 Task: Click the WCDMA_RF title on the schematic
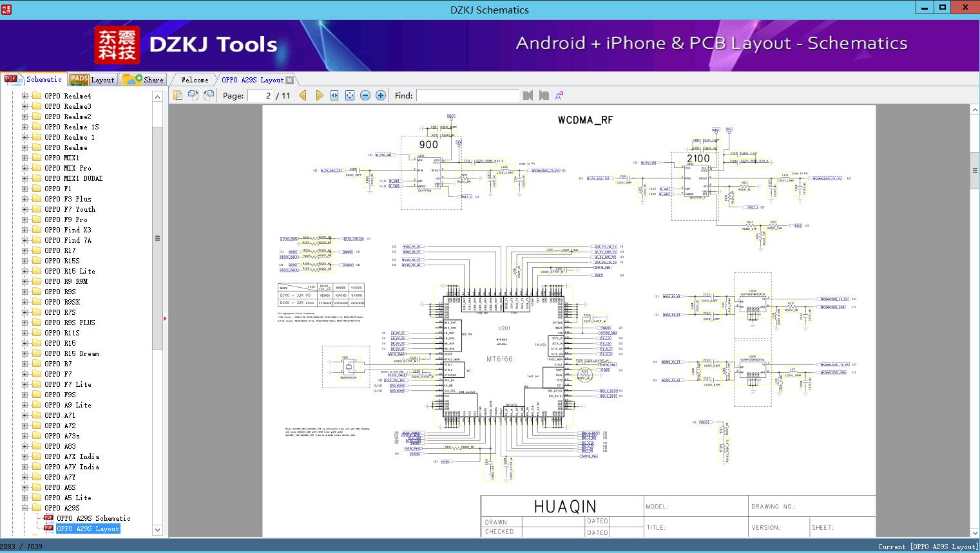point(585,120)
